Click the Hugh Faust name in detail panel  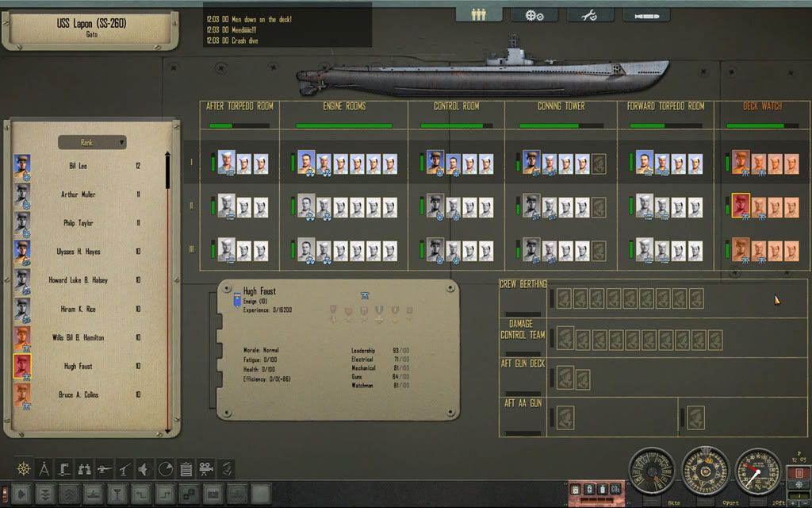(x=259, y=291)
